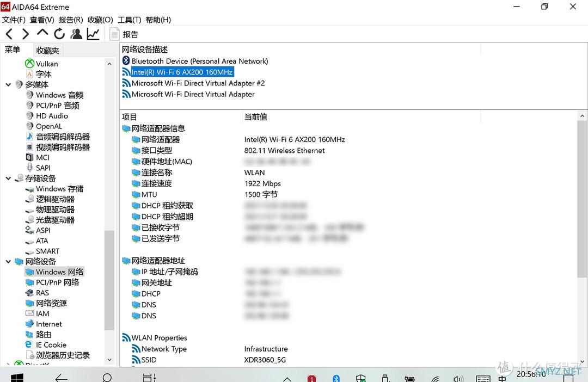Open the taskbar search icon
The width and height of the screenshot is (588, 382).
[107, 378]
